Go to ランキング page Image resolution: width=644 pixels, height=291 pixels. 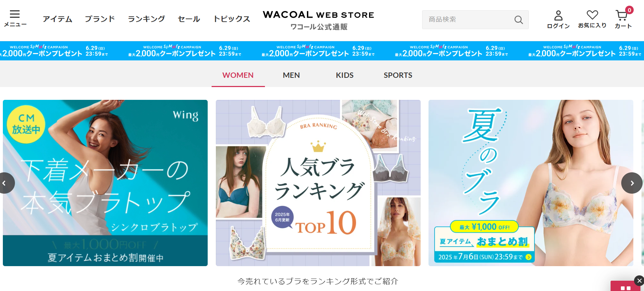[146, 19]
